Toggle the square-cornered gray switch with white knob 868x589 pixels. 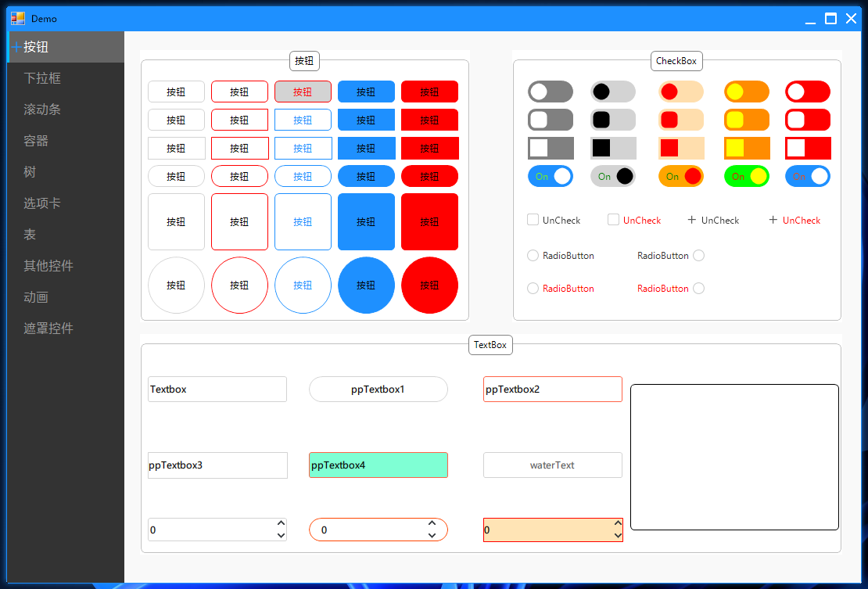click(551, 149)
